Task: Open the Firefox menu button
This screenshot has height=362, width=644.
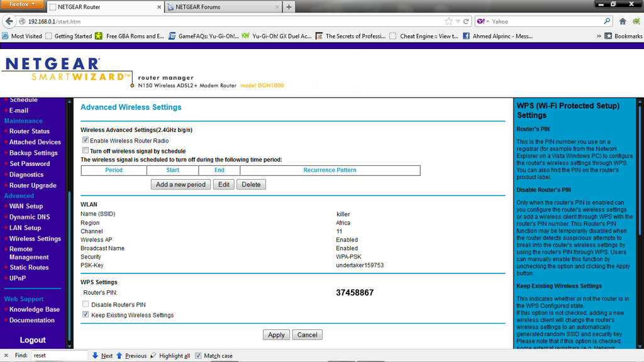Action: (x=22, y=4)
